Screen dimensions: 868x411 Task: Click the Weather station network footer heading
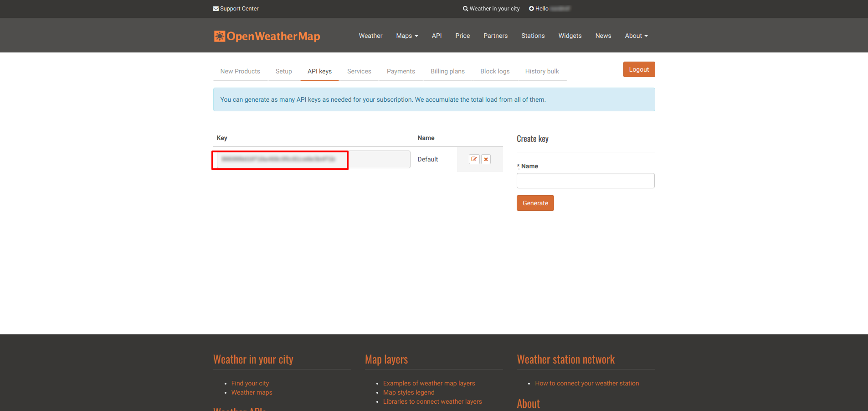(566, 359)
